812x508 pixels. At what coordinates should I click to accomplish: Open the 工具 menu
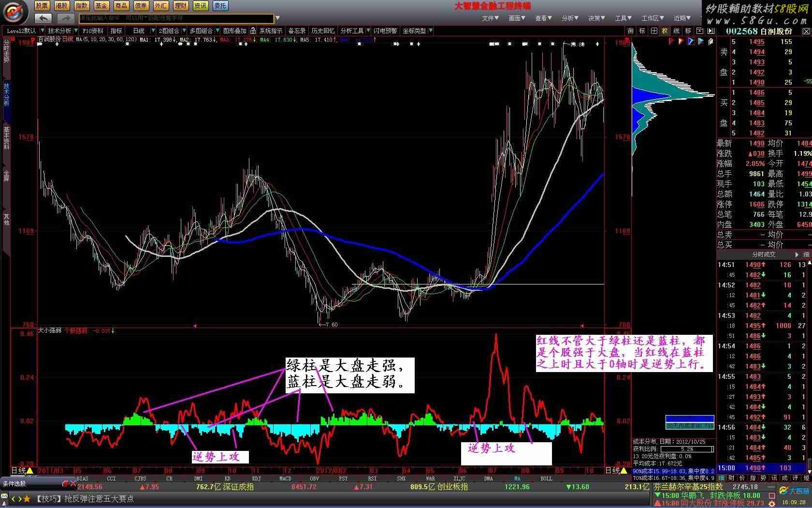(x=623, y=18)
